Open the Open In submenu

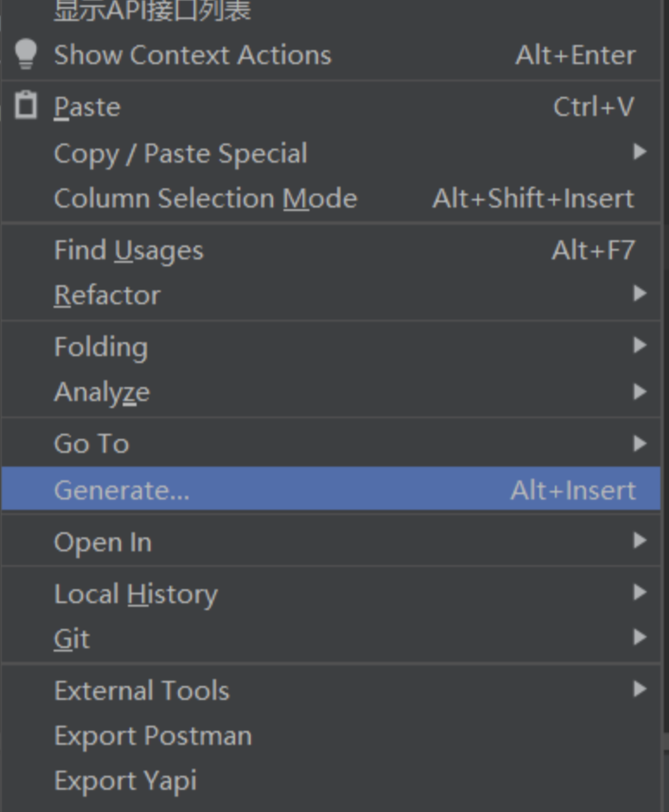[x=331, y=542]
